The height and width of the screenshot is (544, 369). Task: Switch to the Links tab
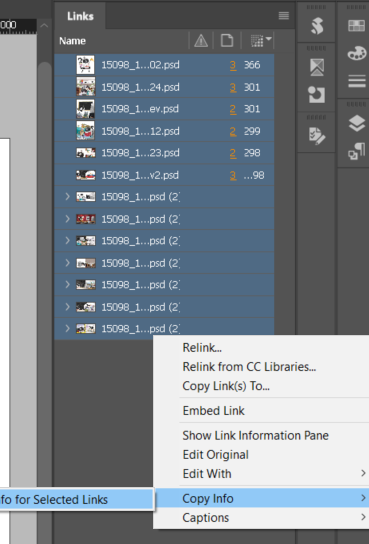tap(80, 16)
